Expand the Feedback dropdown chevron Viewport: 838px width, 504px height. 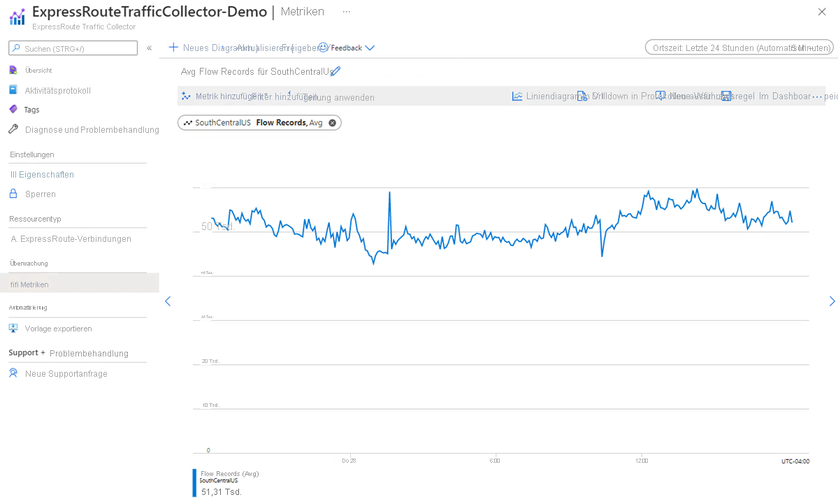(370, 48)
